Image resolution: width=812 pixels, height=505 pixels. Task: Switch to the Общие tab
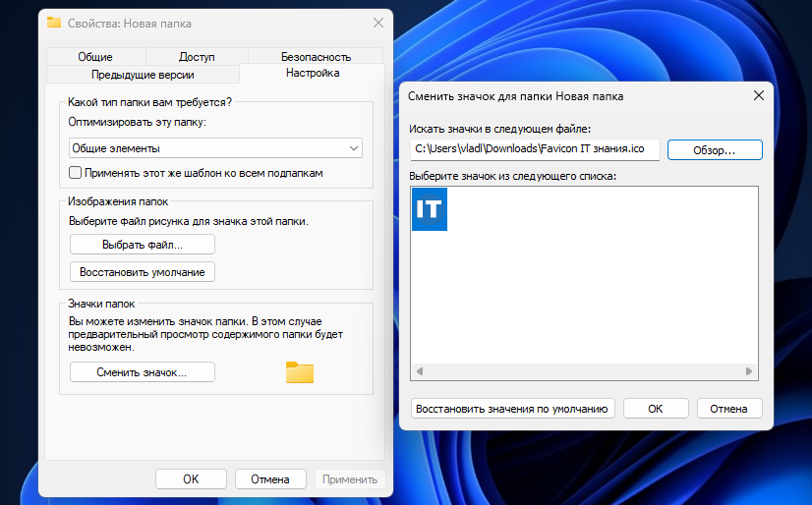(x=95, y=56)
